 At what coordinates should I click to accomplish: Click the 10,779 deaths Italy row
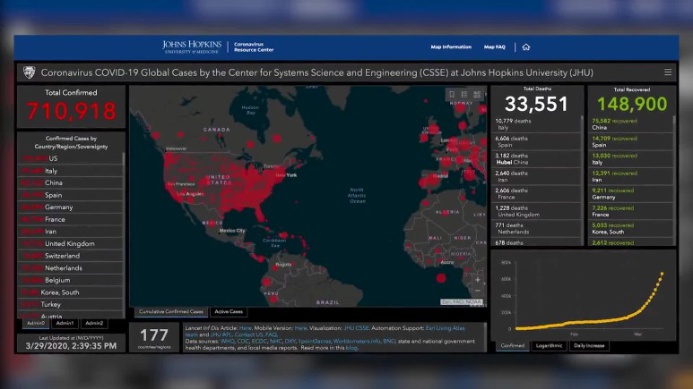536,124
